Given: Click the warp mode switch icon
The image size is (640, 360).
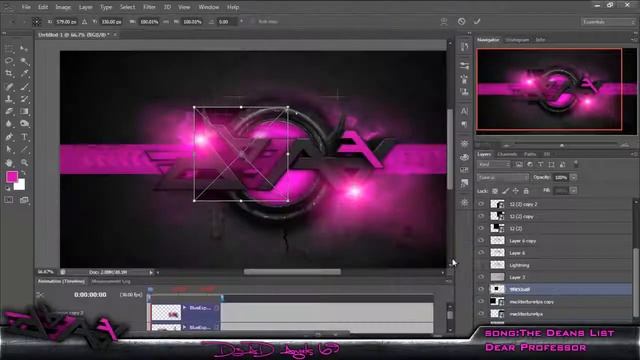Looking at the screenshot, I should [444, 22].
